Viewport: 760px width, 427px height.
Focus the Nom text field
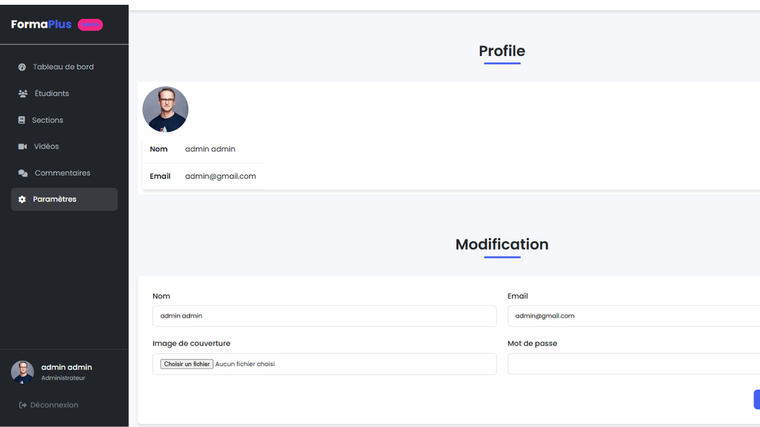(324, 316)
